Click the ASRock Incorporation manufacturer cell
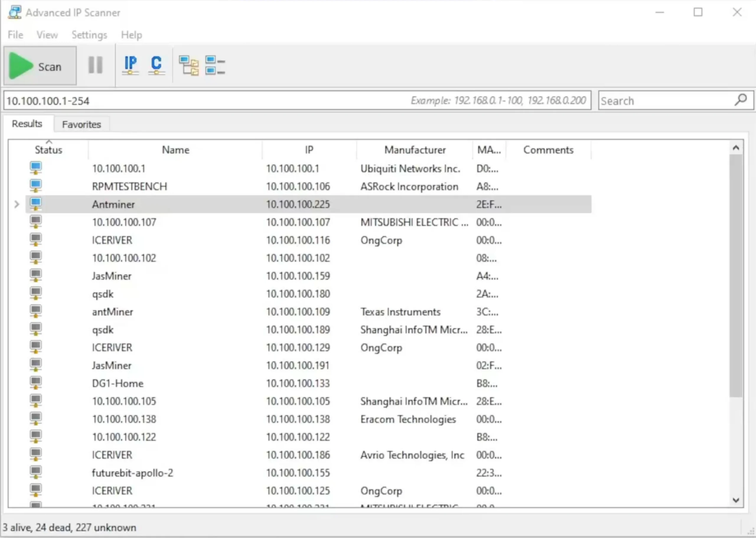756x538 pixels. 409,186
